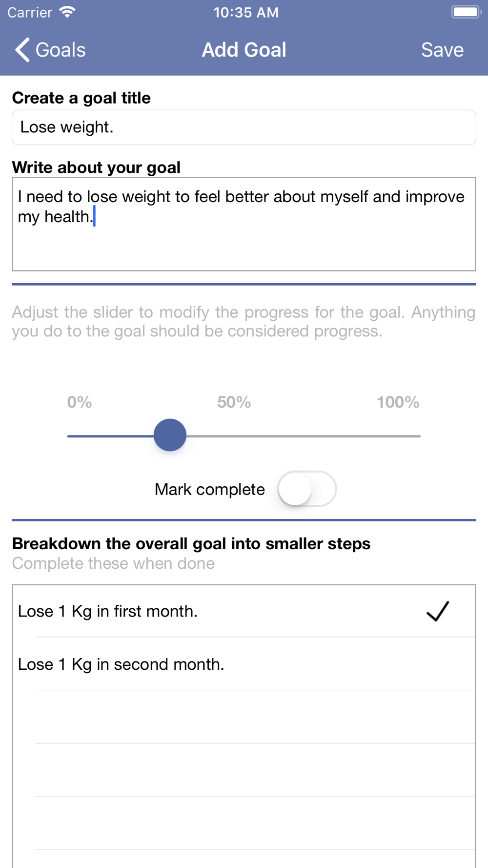Click the goal description text area

(244, 224)
